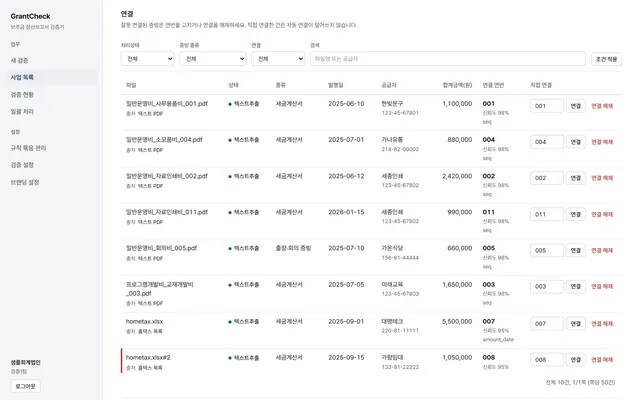Click the direct-link input showing 007

(x=547, y=324)
